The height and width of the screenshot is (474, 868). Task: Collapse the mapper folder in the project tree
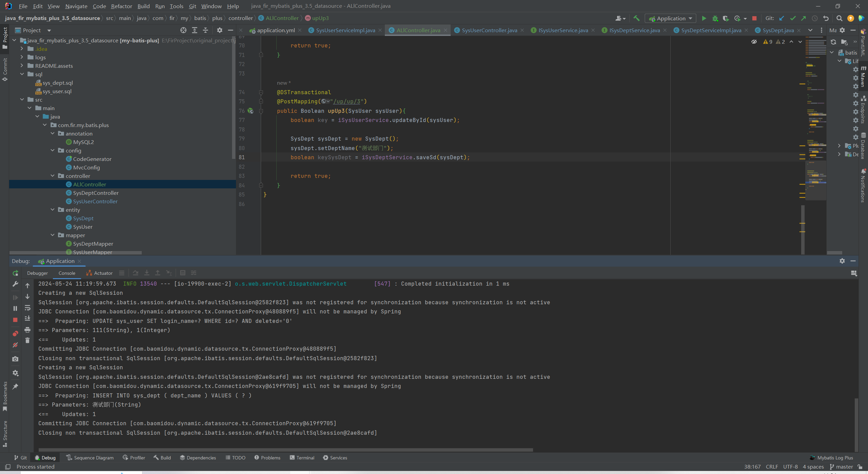coord(53,235)
